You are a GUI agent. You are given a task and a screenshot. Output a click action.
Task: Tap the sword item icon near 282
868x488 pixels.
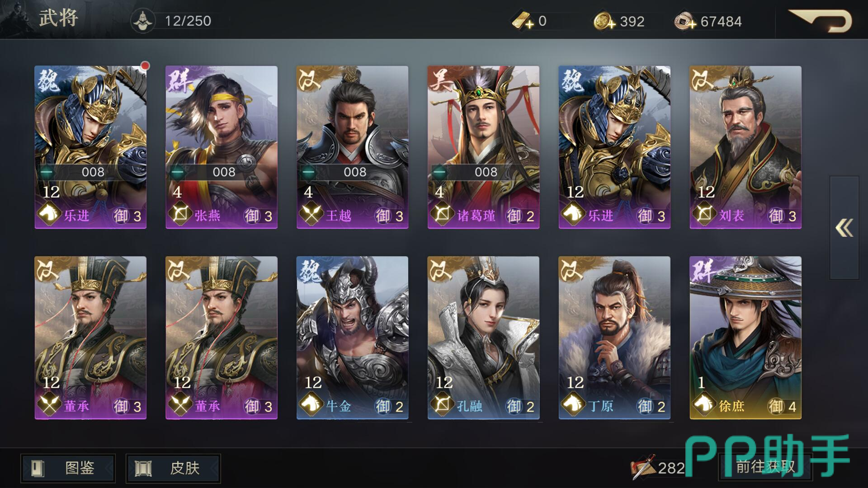[x=644, y=467]
